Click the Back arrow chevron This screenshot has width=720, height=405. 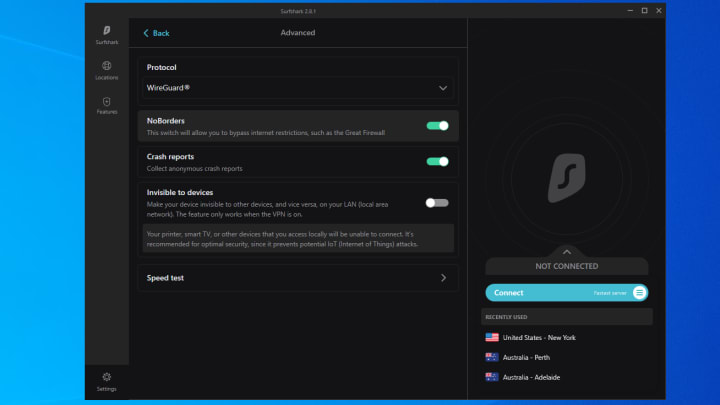click(x=146, y=33)
